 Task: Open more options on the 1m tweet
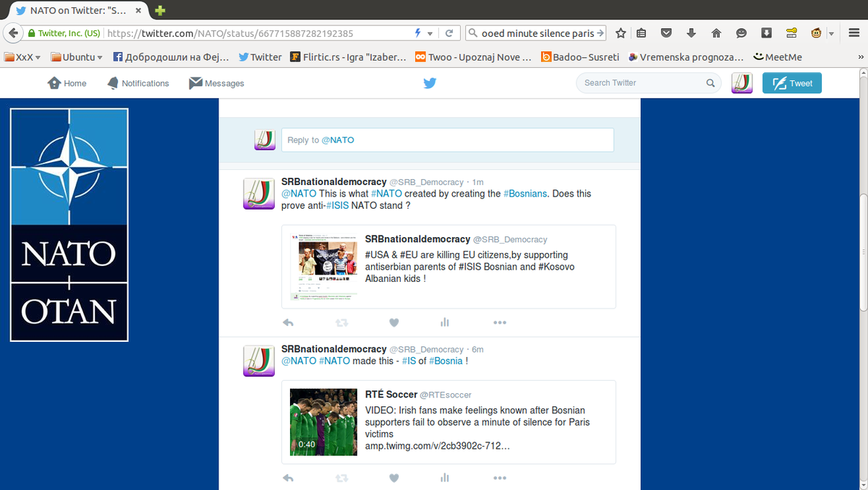(x=500, y=322)
